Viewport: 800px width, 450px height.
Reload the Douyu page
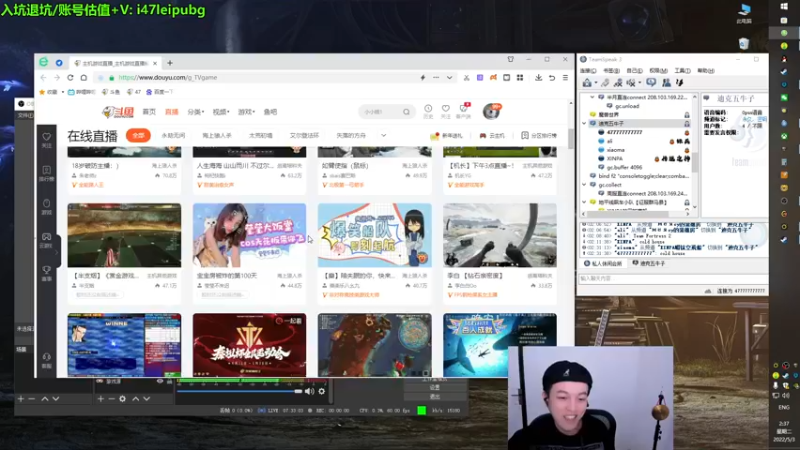coord(70,78)
